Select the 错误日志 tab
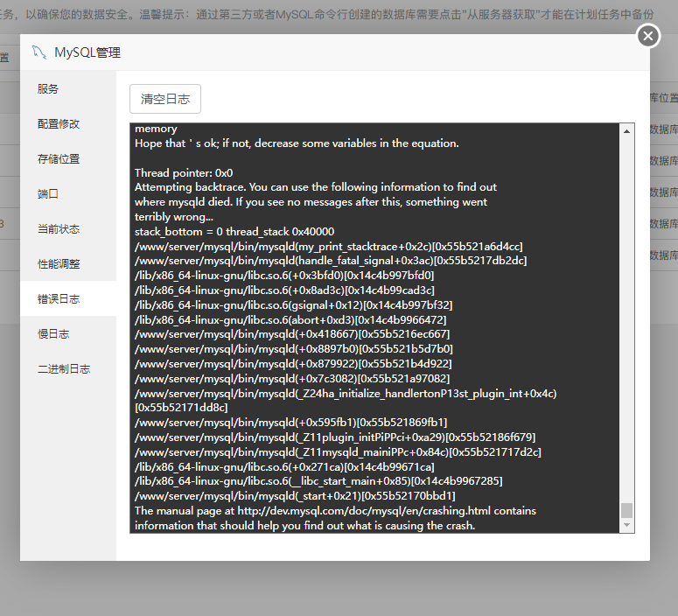 [x=68, y=298]
